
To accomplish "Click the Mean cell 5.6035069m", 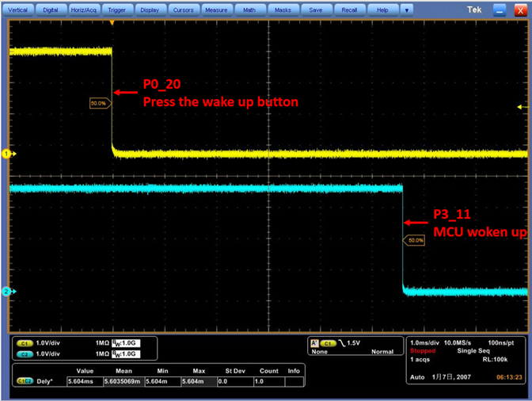I will [x=123, y=382].
